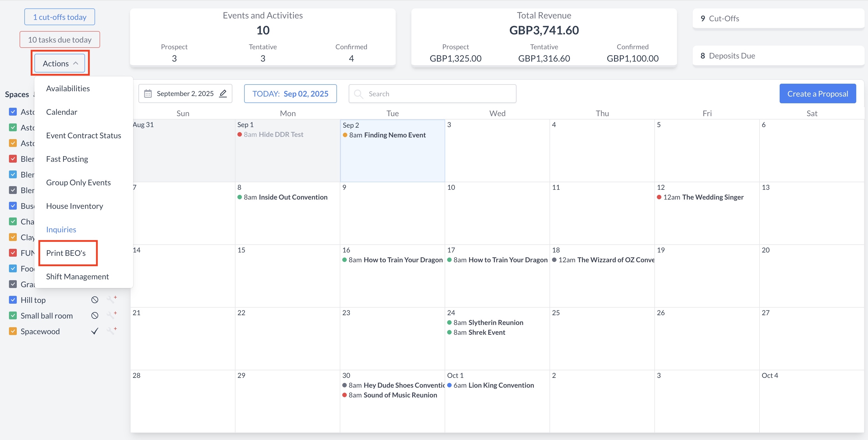
Task: Choose House Inventory in the Actions menu
Action: (x=74, y=206)
